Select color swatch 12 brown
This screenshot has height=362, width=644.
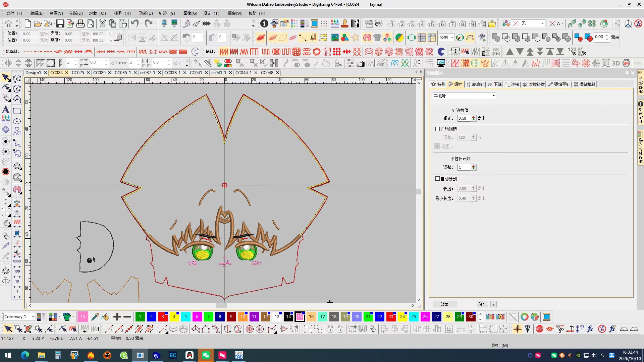(x=266, y=317)
